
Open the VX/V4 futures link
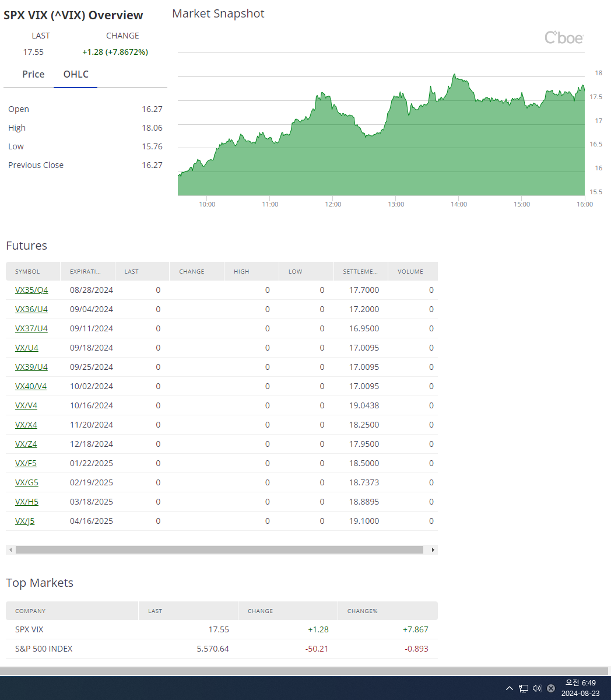[x=26, y=405]
